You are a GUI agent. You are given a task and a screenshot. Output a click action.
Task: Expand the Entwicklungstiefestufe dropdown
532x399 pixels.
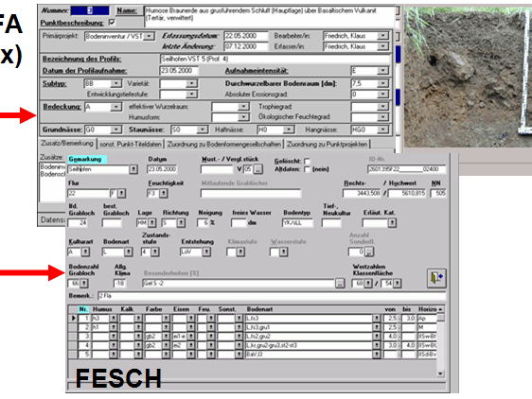[x=192, y=94]
